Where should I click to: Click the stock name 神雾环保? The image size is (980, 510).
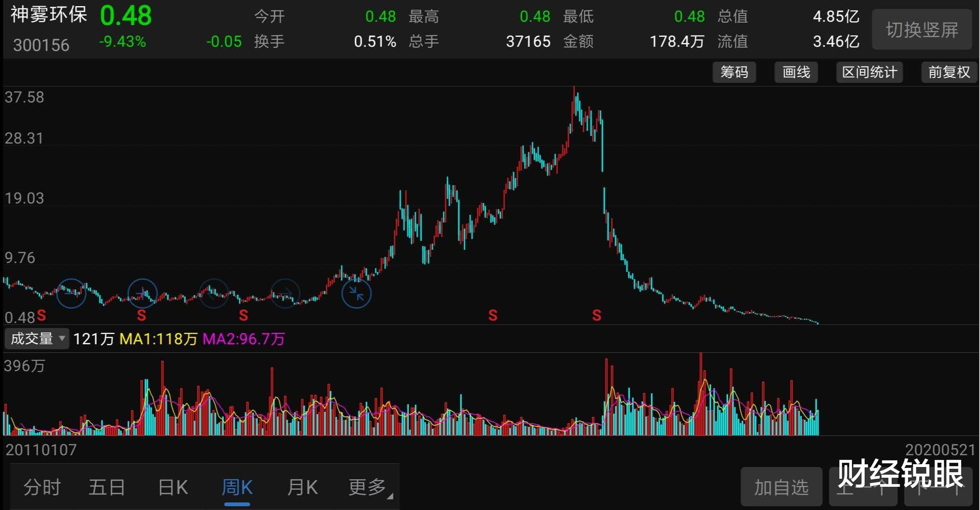click(49, 14)
